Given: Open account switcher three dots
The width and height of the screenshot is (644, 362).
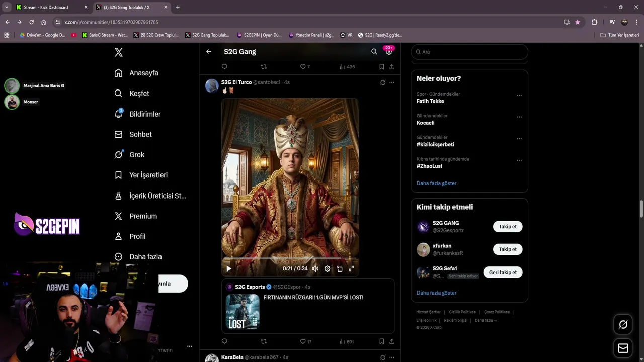Looking at the screenshot, I should (x=190, y=346).
